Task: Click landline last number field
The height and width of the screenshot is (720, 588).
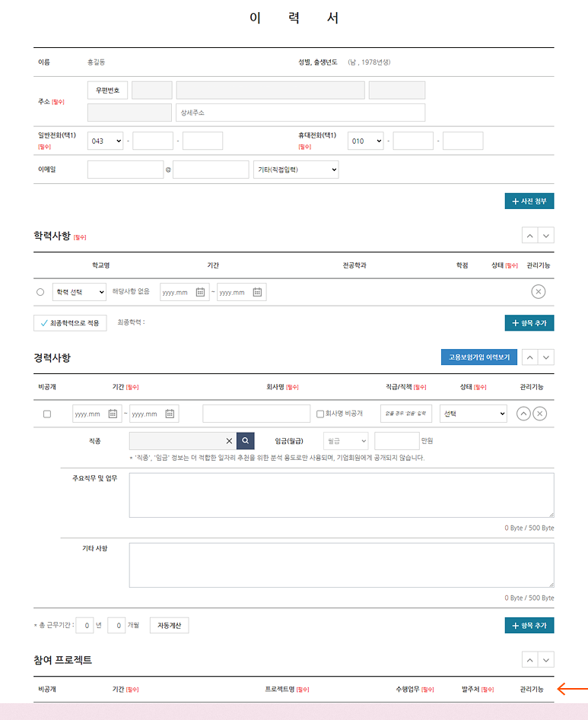Action: [x=202, y=141]
